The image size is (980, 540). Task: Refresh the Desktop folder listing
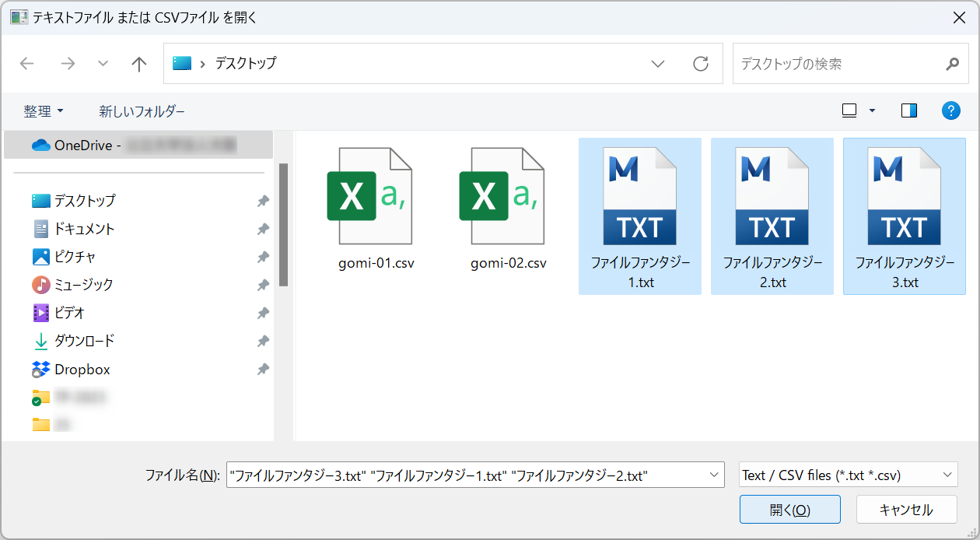point(701,64)
